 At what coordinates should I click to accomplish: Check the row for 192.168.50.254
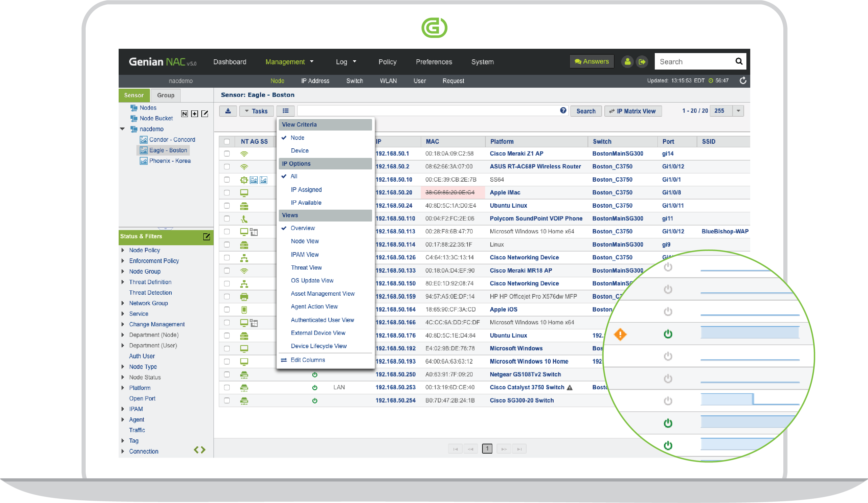pyautogui.click(x=227, y=401)
